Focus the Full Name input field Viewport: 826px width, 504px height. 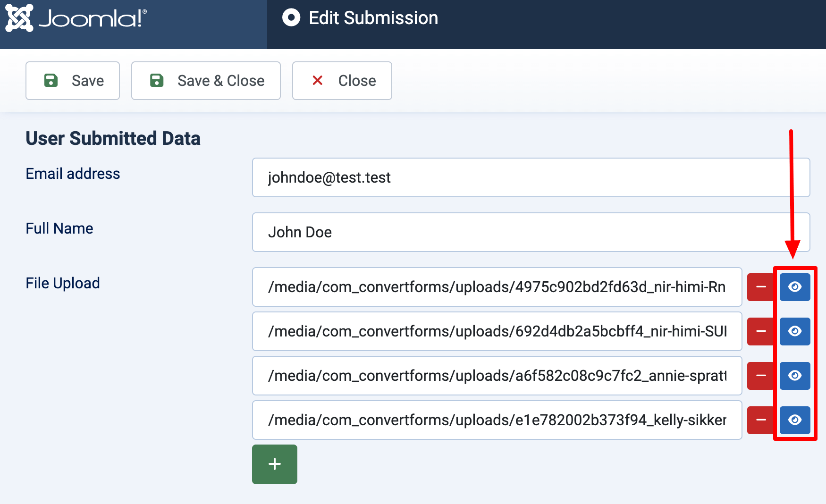(531, 232)
